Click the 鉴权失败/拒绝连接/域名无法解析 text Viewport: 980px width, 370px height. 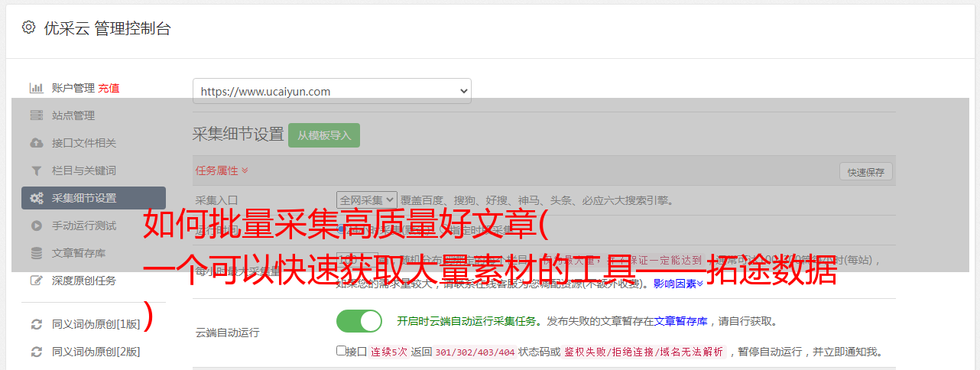coord(644,352)
